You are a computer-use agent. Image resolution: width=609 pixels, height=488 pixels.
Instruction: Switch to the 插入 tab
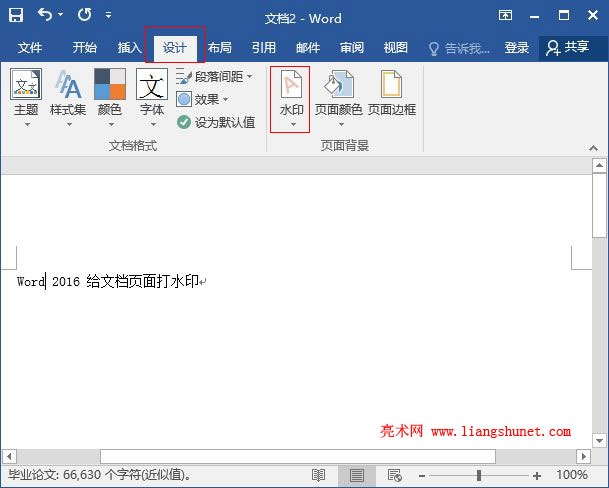[x=129, y=48]
